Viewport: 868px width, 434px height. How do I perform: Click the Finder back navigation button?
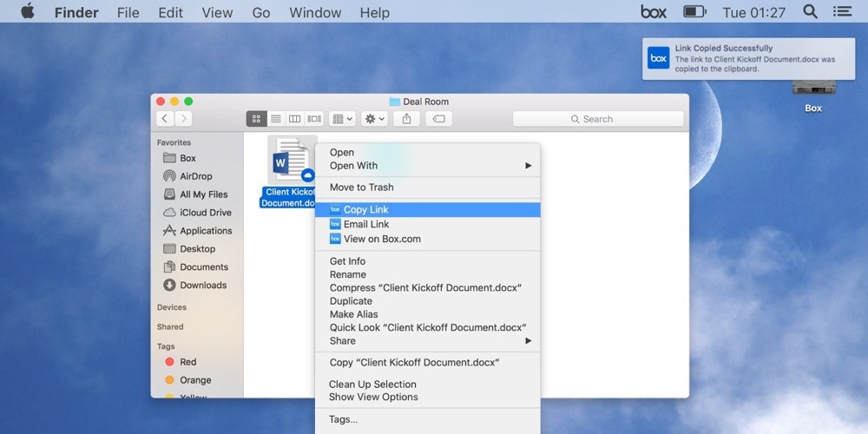pyautogui.click(x=165, y=119)
